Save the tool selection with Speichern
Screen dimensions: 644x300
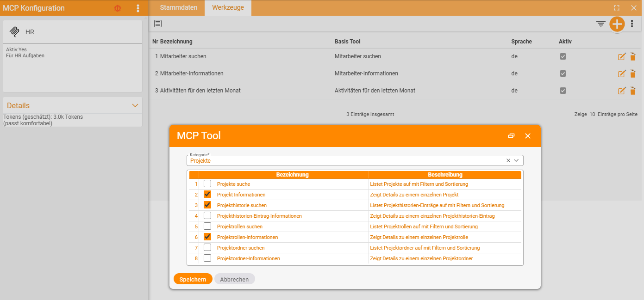(193, 279)
